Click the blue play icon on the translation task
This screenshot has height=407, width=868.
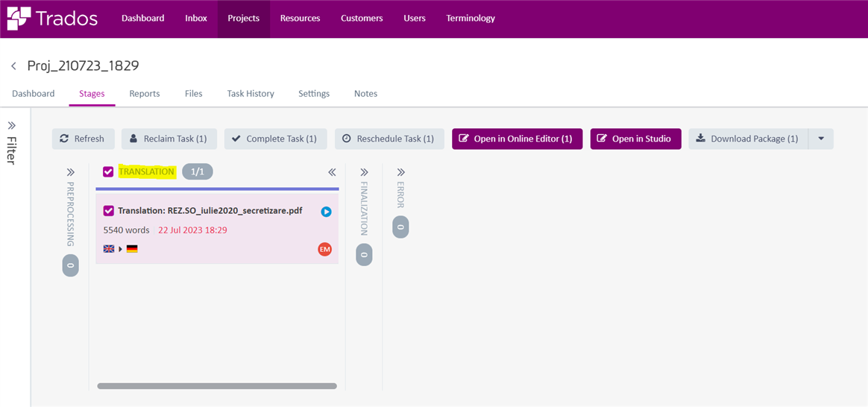(x=326, y=211)
